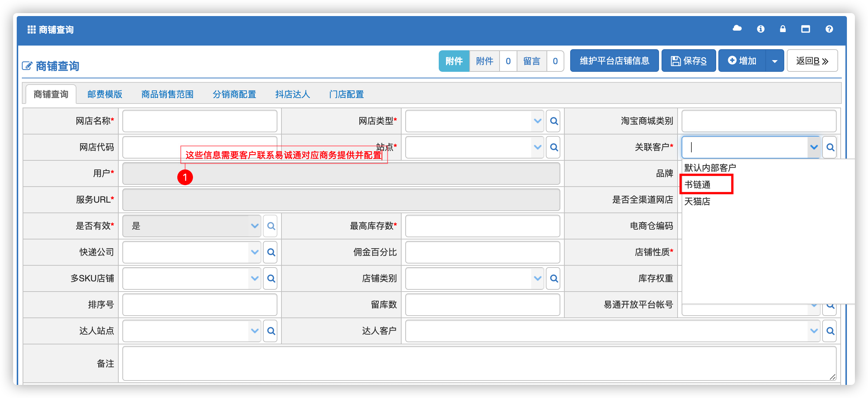The width and height of the screenshot is (868, 398).
Task: Focus the 淘宝商城类别 input field
Action: 759,121
